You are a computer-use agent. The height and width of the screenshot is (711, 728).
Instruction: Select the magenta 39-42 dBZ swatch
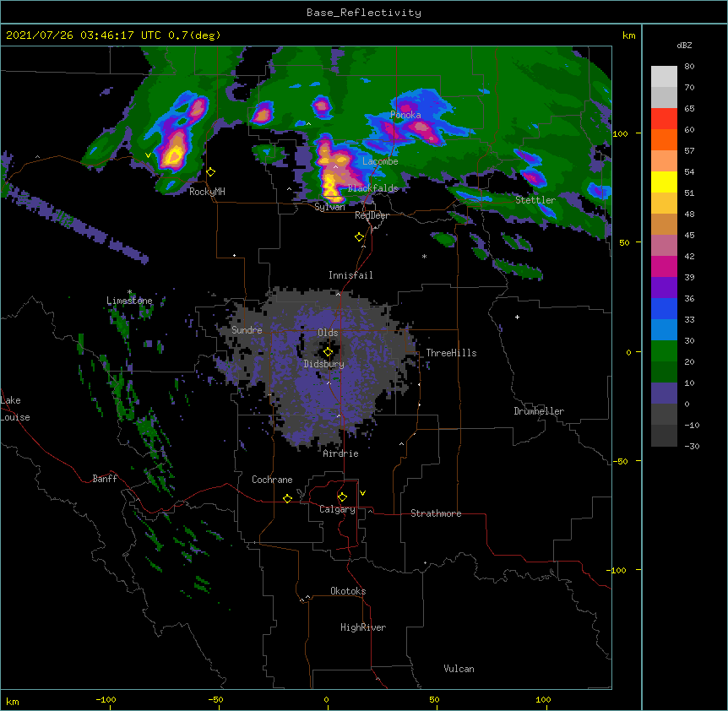[x=664, y=266]
